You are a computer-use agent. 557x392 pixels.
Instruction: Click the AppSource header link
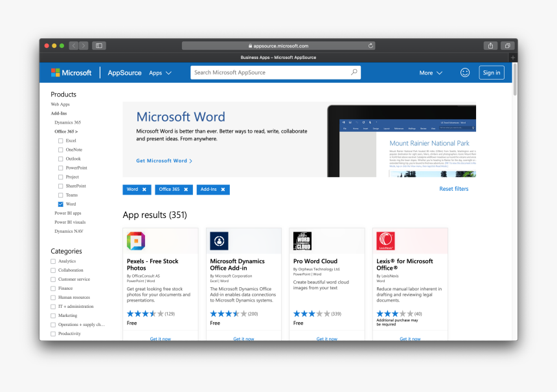coord(125,72)
